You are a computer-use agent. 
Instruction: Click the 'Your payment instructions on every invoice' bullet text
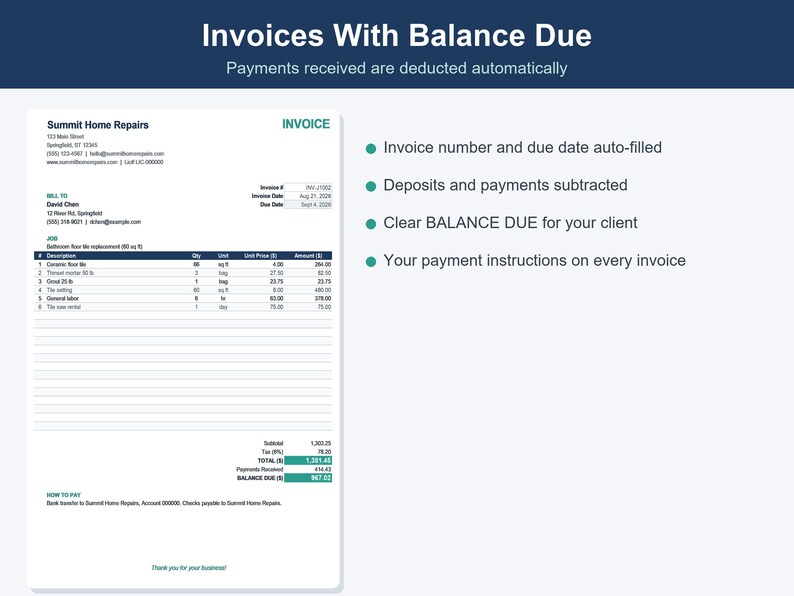[x=535, y=261]
